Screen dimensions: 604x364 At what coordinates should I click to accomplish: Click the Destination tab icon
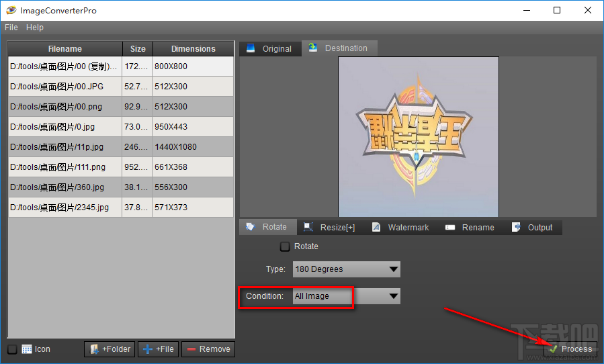pos(313,48)
